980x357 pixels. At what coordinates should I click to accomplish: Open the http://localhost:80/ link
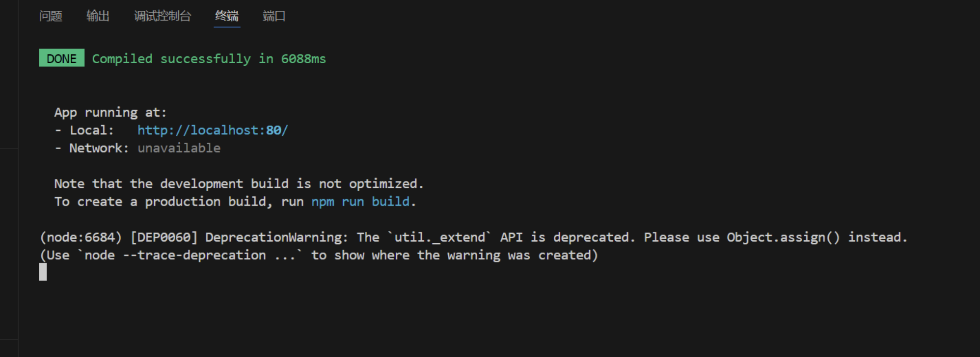click(212, 130)
